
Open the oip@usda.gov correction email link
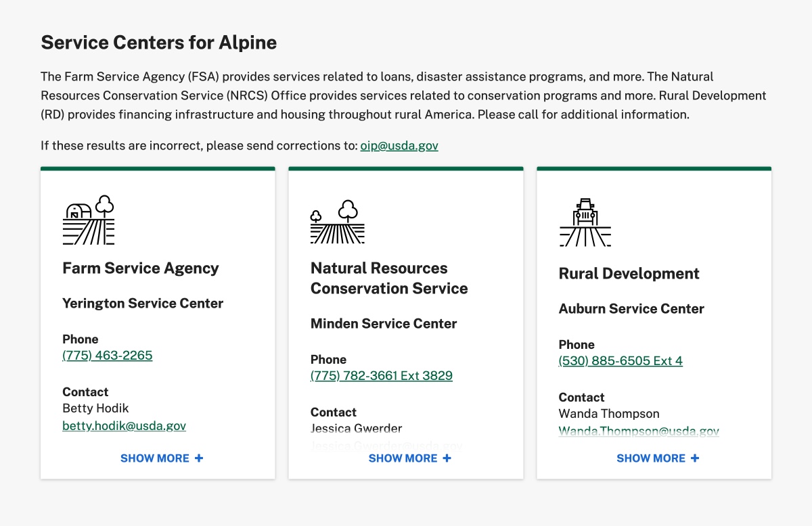(x=399, y=145)
